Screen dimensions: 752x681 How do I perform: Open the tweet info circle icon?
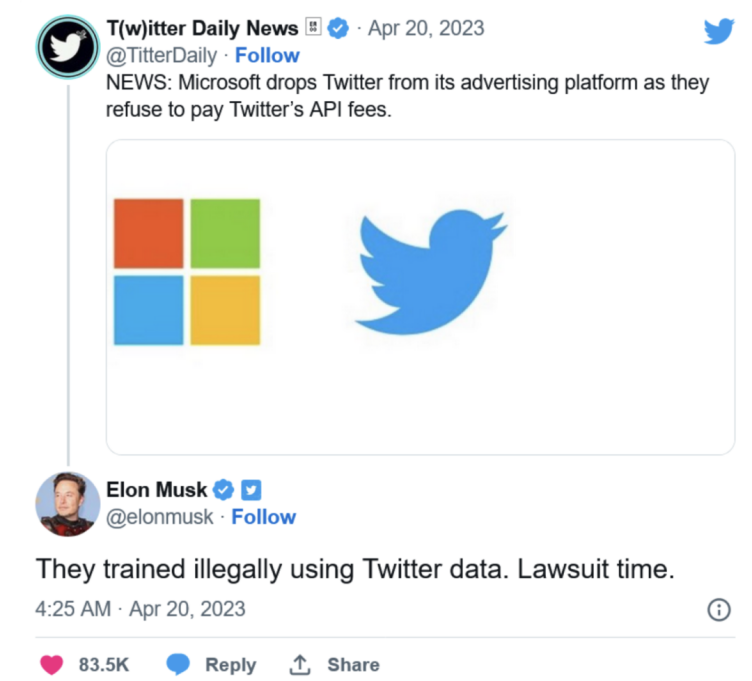719,610
